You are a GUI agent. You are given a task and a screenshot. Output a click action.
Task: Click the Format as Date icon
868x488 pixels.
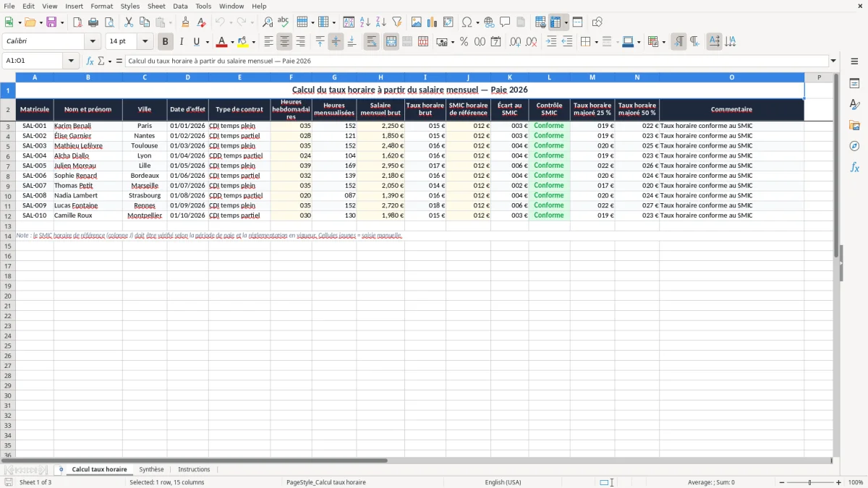496,42
